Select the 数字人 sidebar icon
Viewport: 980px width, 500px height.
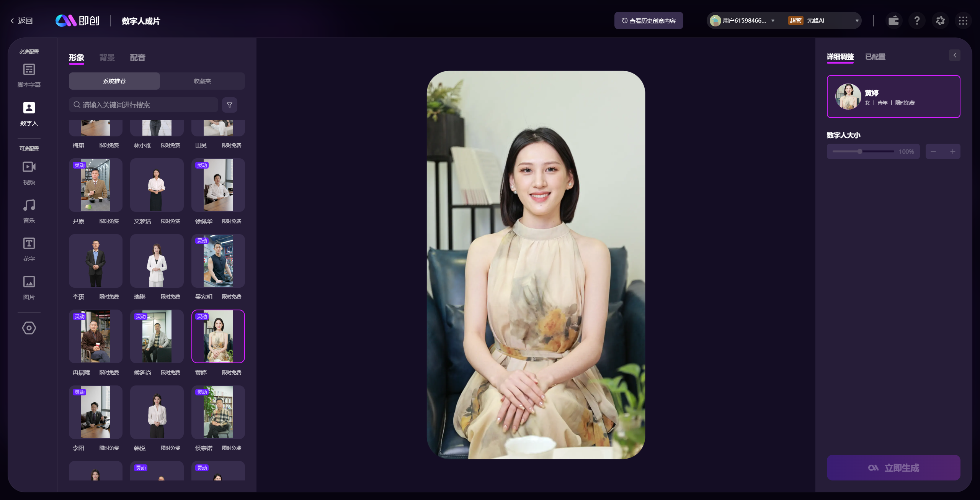pos(29,108)
